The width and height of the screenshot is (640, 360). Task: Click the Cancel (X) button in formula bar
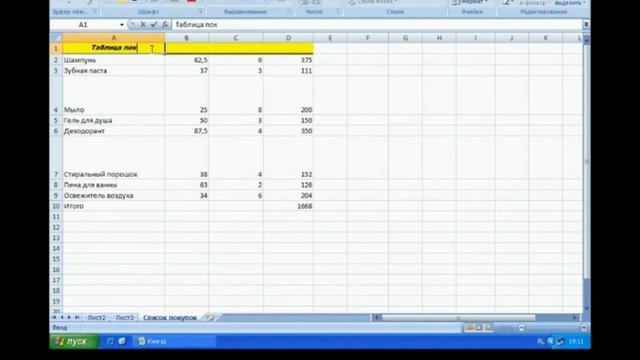tap(143, 25)
